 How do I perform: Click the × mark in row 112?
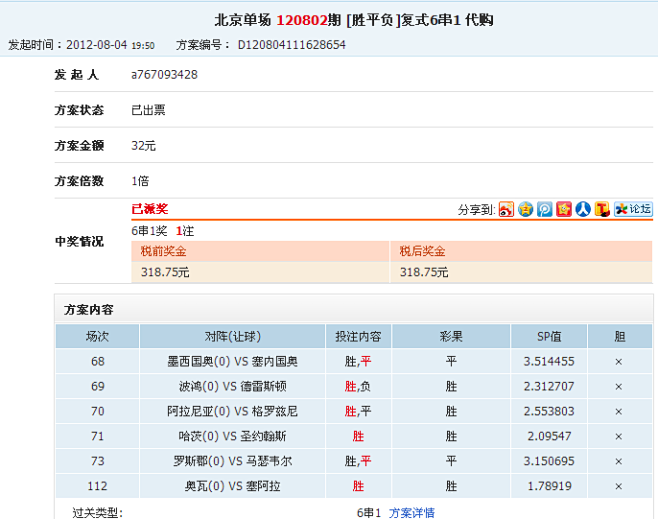click(619, 486)
